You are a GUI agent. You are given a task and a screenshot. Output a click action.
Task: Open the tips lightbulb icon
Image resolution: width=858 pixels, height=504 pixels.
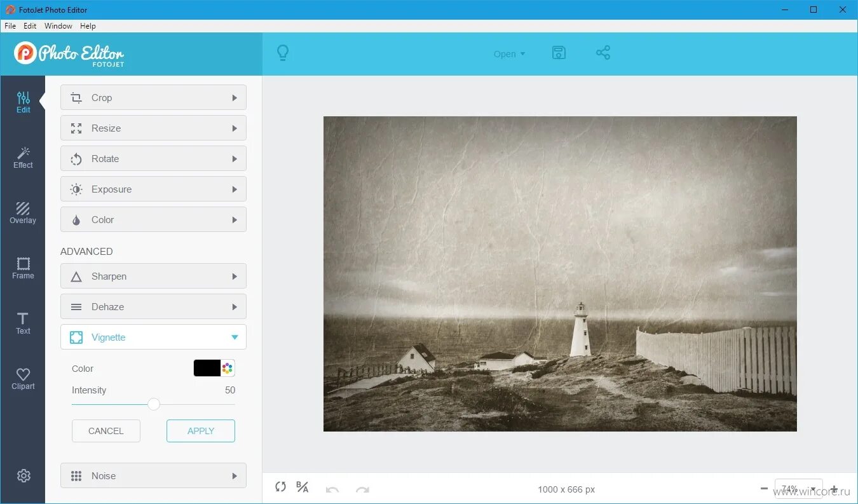[x=283, y=53]
